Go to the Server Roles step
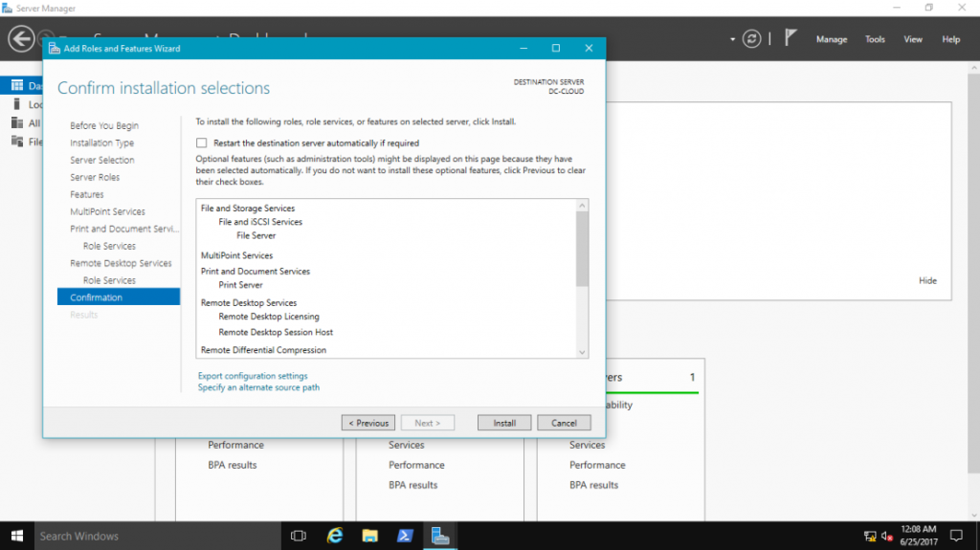The image size is (980, 550). [95, 178]
